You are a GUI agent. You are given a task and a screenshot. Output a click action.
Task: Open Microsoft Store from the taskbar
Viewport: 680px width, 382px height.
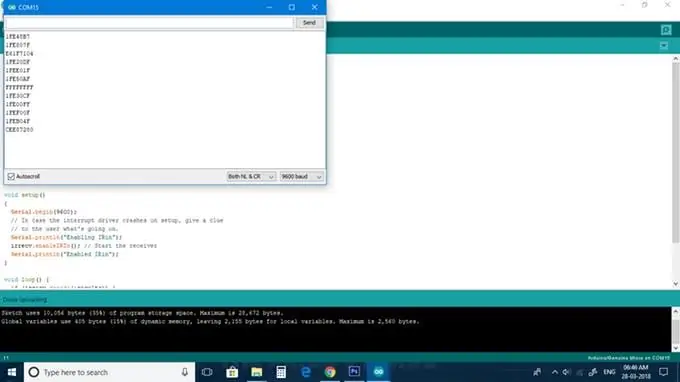(x=232, y=372)
